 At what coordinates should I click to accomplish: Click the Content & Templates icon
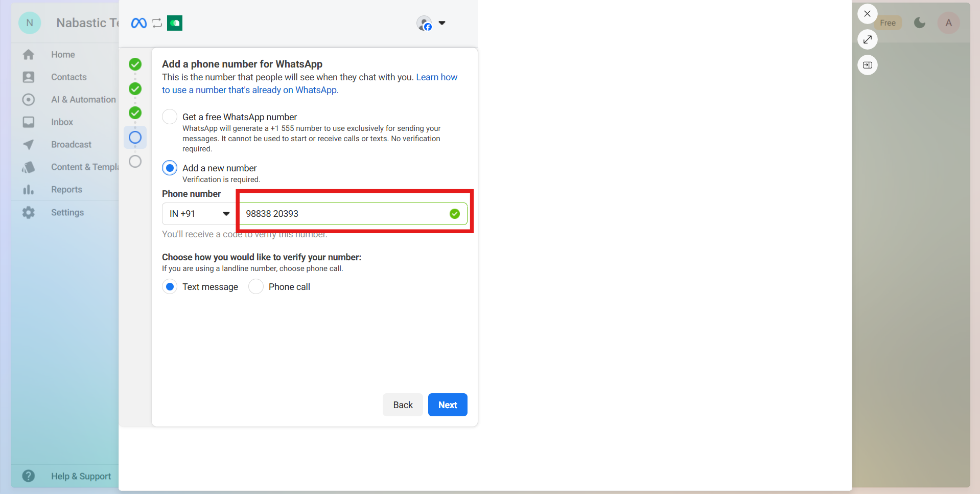[29, 167]
